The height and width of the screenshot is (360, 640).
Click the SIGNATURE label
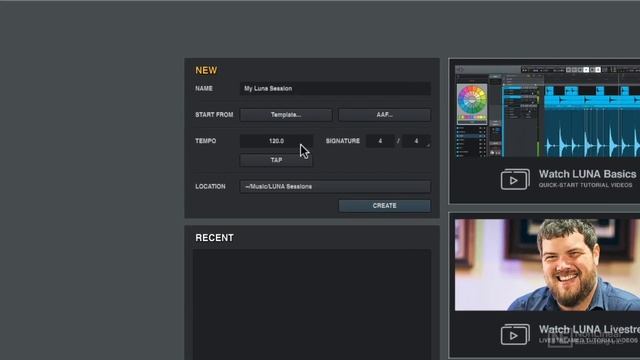pos(343,141)
